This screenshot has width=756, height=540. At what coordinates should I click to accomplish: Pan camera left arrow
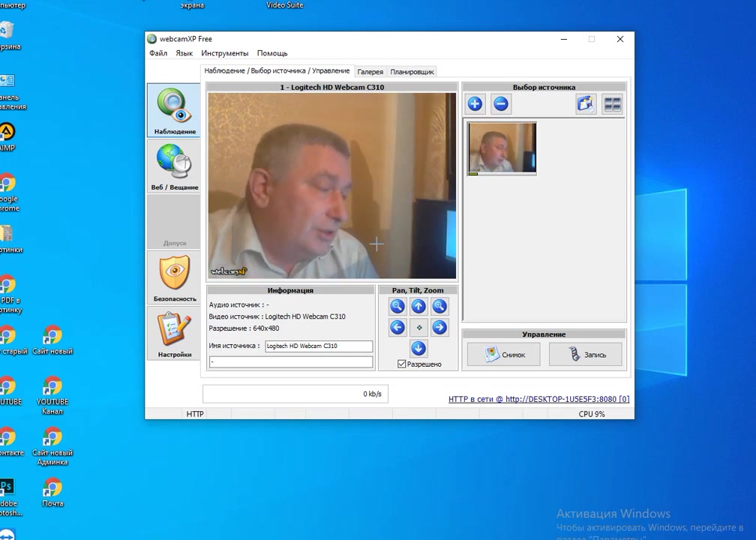pyautogui.click(x=397, y=327)
